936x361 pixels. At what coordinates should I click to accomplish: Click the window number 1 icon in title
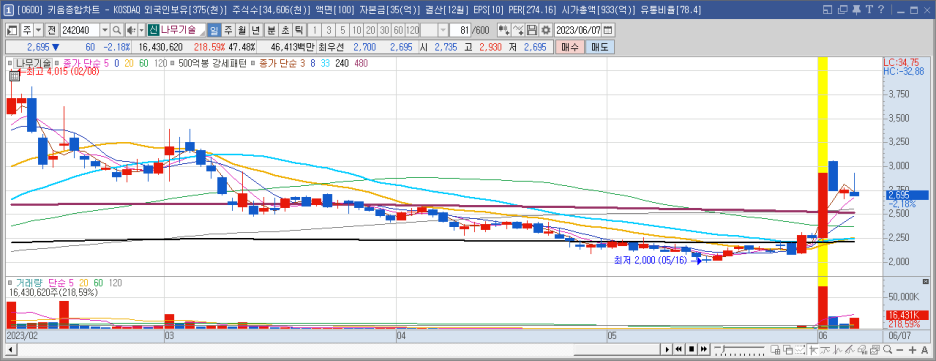coord(10,10)
